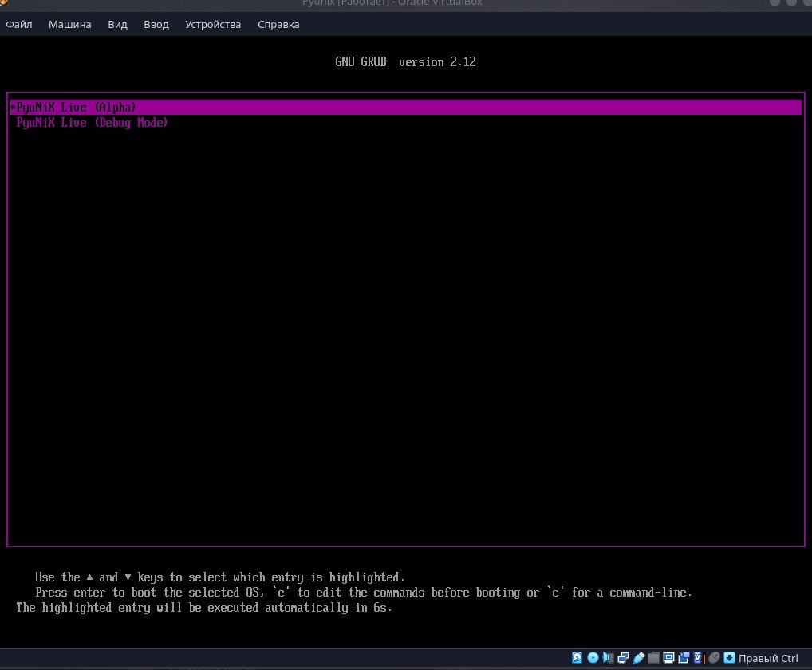Click the 'Use the ▲ and ▼ keys' hint line
Image resolution: width=812 pixels, height=670 pixels.
(220, 577)
